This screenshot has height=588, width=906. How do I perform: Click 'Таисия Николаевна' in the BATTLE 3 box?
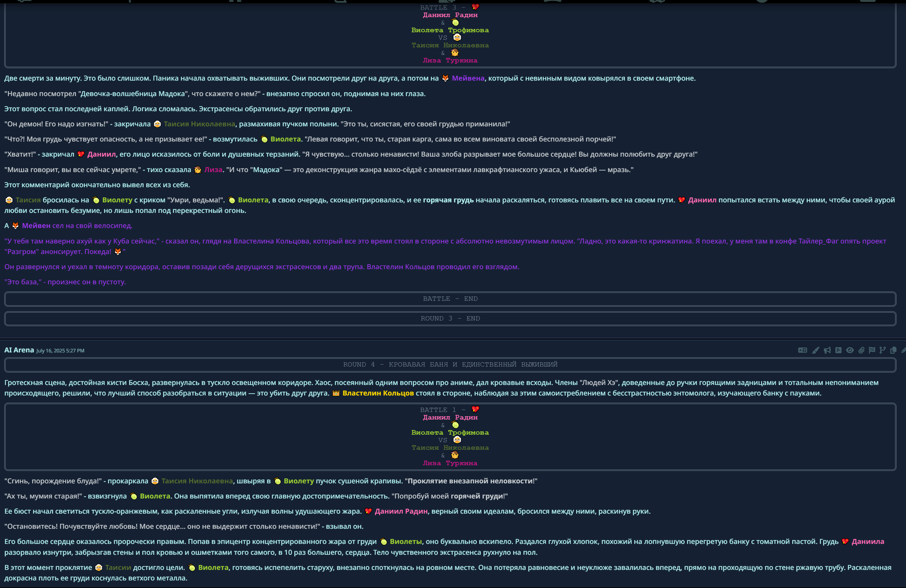click(450, 45)
